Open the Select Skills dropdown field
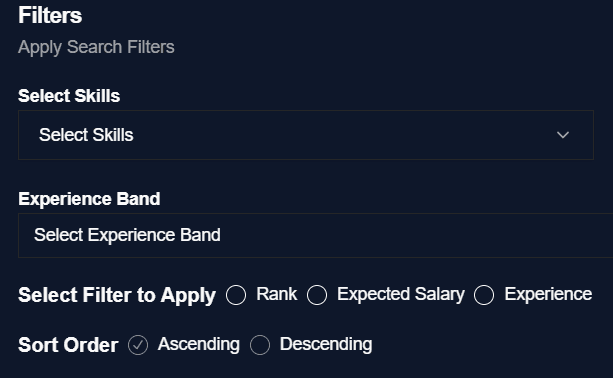The width and height of the screenshot is (613, 378). tap(306, 135)
